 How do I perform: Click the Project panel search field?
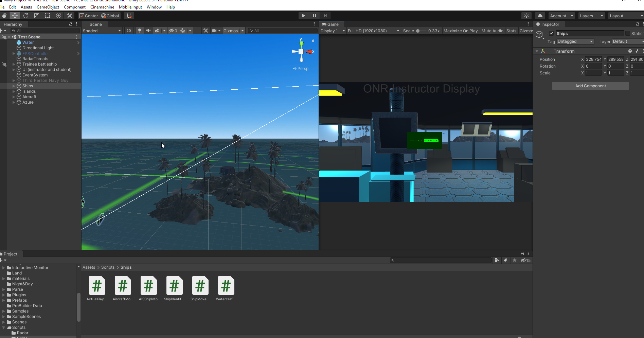(442, 260)
